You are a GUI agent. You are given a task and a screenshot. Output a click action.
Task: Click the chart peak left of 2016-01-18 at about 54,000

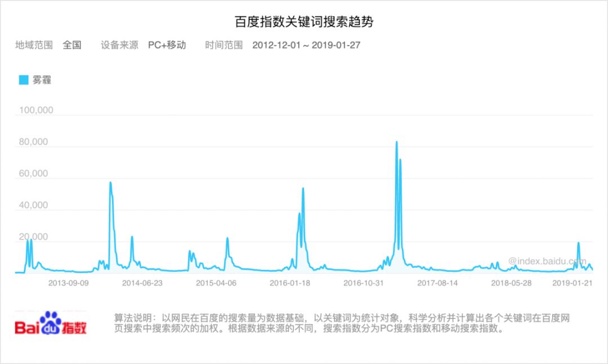pyautogui.click(x=303, y=188)
